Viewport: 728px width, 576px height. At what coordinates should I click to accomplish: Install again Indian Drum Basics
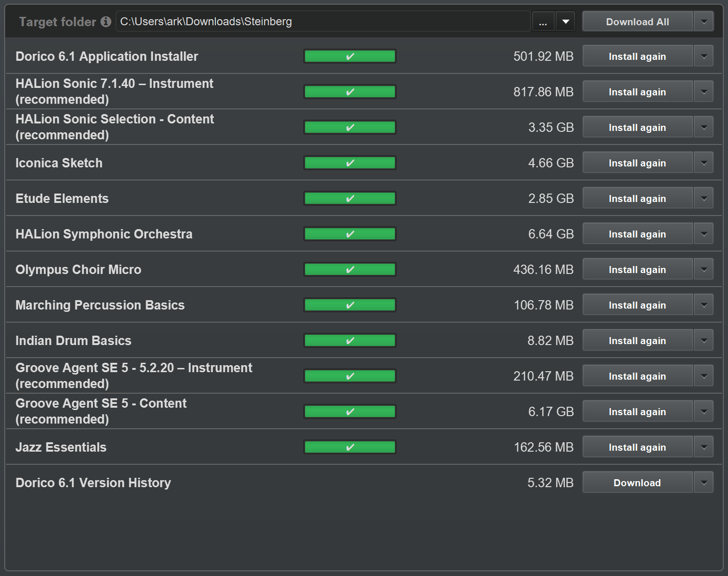click(637, 340)
